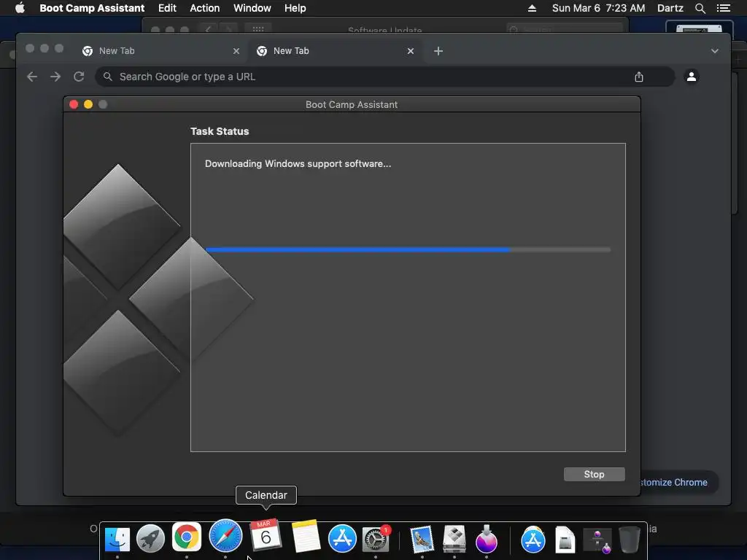
Task: Open Calendar from the Dock
Action: point(266,536)
